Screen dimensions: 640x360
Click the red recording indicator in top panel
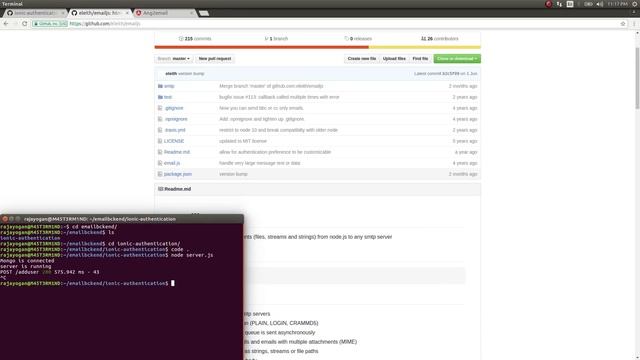pos(549,4)
